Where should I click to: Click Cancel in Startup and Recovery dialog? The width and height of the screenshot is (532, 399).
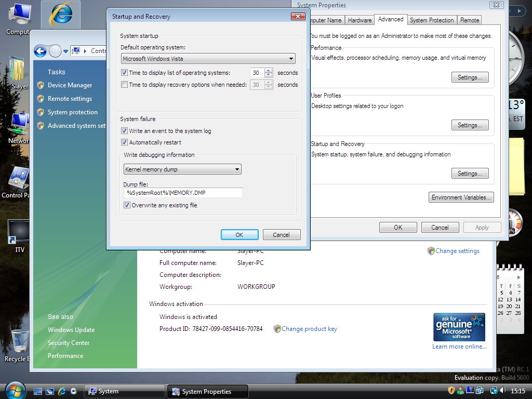point(281,234)
